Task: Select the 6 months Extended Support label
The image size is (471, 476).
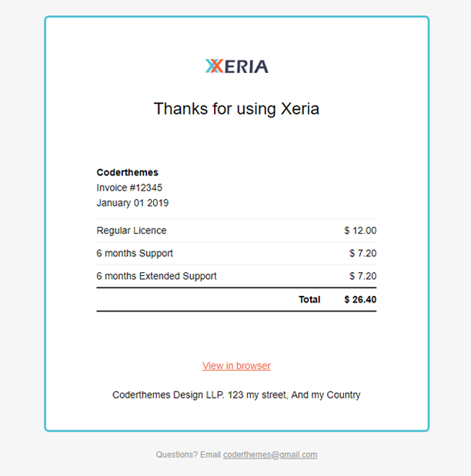Action: pyautogui.click(x=156, y=276)
